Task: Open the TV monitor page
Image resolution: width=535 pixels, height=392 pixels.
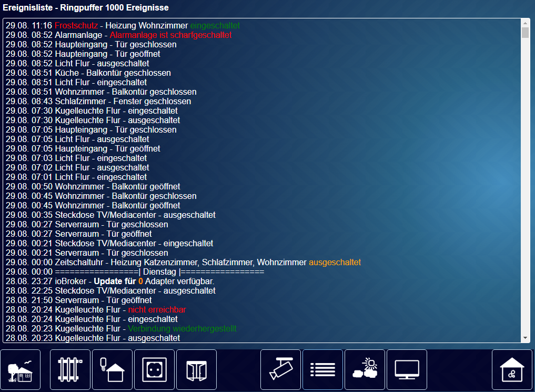Action: (407, 369)
